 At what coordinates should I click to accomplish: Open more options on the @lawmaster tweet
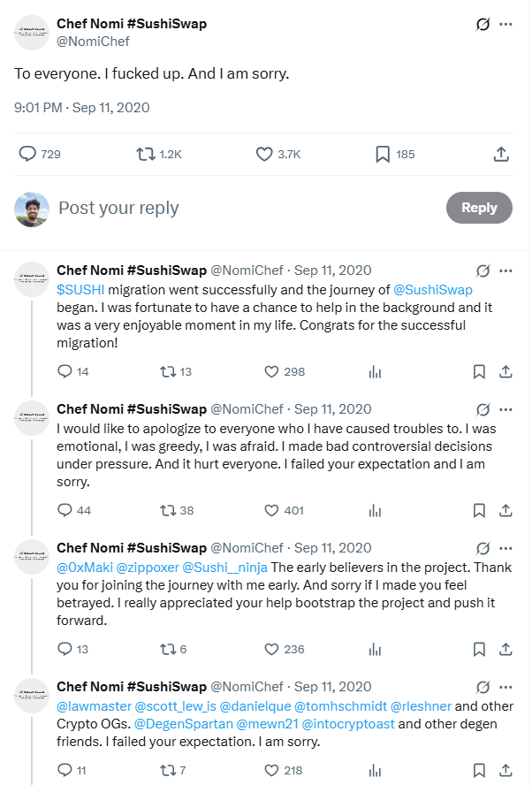point(506,687)
